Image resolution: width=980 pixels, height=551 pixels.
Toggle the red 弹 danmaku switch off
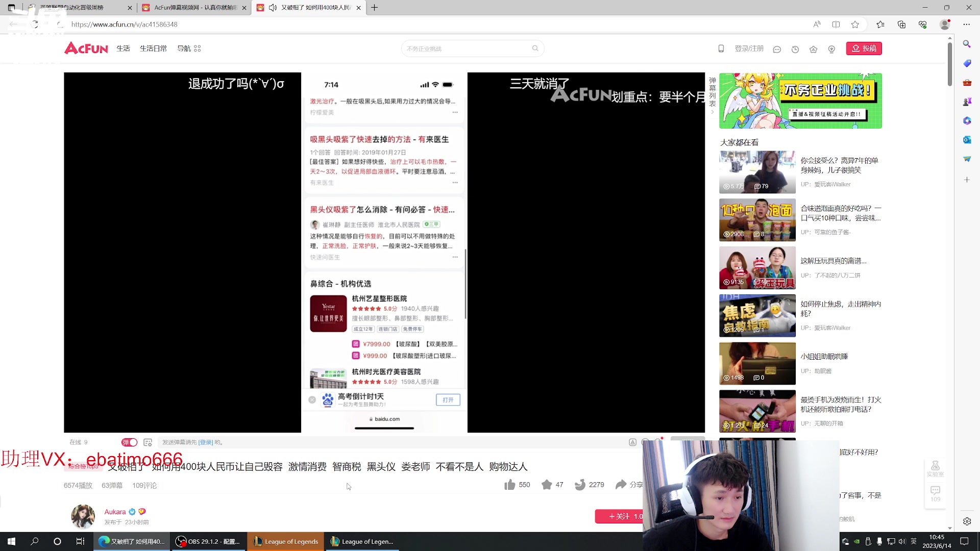tap(129, 442)
